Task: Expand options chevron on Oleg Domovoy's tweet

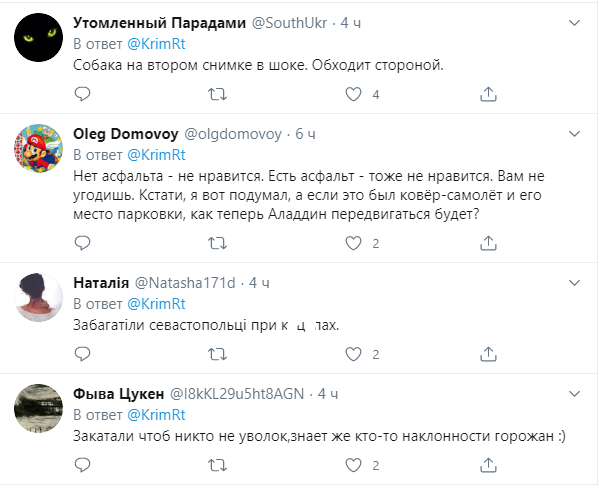Action: click(575, 134)
